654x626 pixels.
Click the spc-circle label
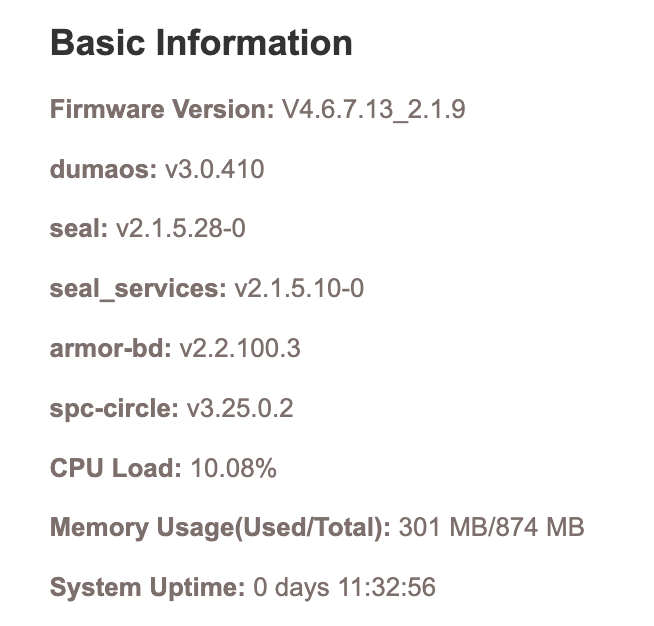tap(114, 408)
